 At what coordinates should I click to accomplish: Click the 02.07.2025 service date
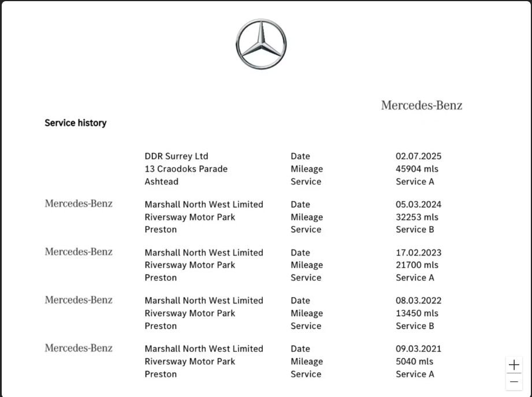pyautogui.click(x=418, y=156)
